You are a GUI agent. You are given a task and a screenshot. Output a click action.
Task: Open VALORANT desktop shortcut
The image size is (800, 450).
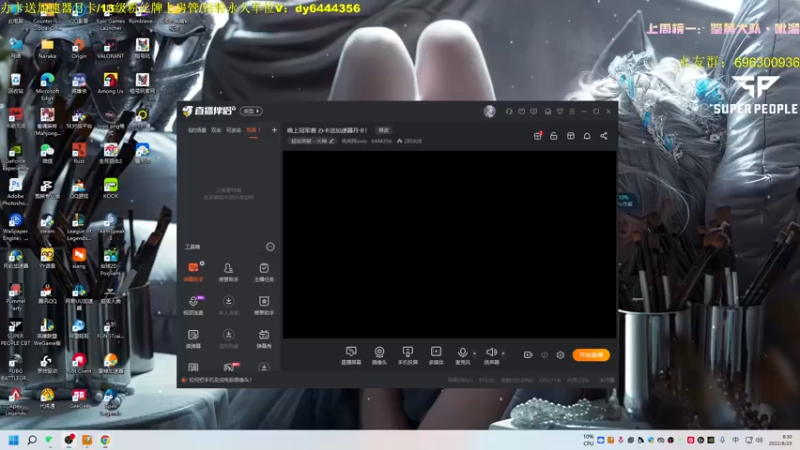point(110,48)
